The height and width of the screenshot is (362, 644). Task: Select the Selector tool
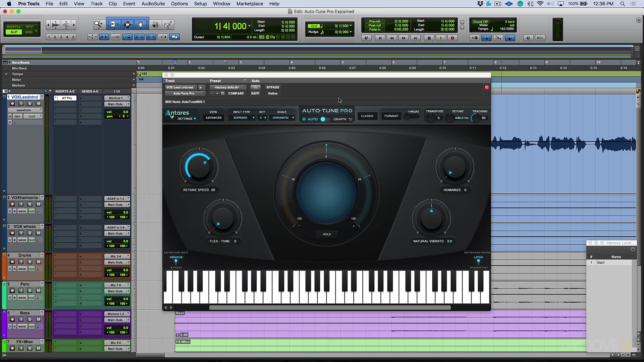tap(127, 24)
